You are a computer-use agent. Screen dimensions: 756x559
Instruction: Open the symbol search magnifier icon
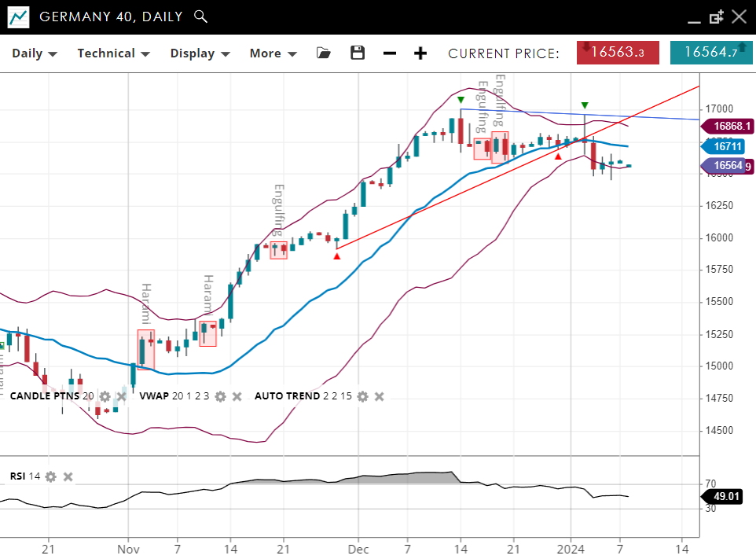tap(200, 17)
